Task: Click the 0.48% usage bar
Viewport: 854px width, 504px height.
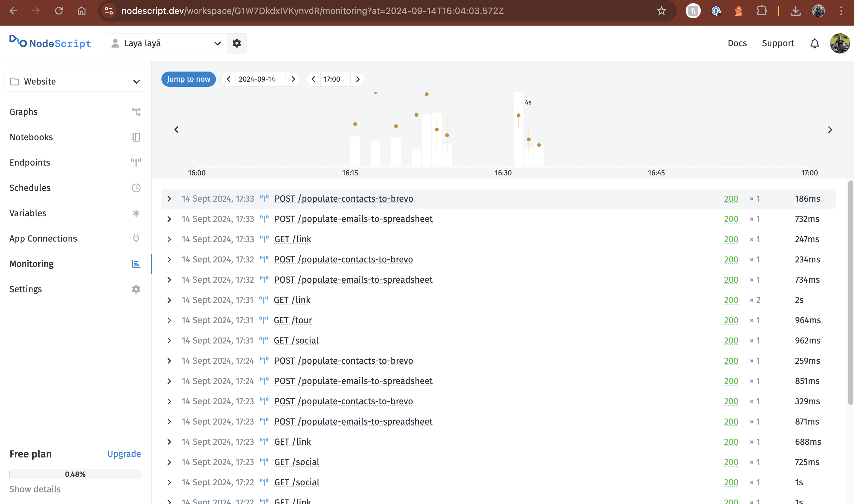Action: coord(75,474)
